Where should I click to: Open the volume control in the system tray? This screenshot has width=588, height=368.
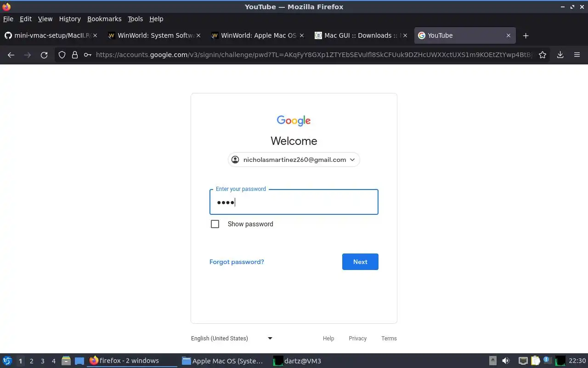coord(506,361)
